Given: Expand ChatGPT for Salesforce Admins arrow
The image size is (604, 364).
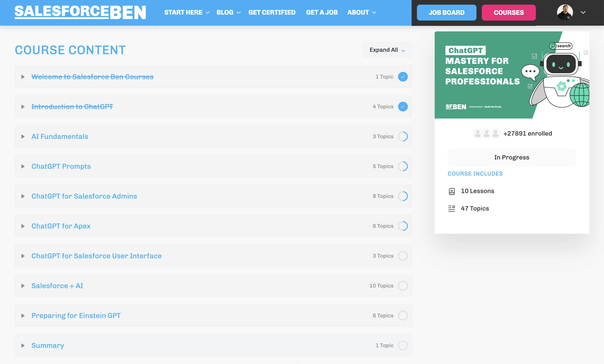Looking at the screenshot, I should [x=23, y=196].
